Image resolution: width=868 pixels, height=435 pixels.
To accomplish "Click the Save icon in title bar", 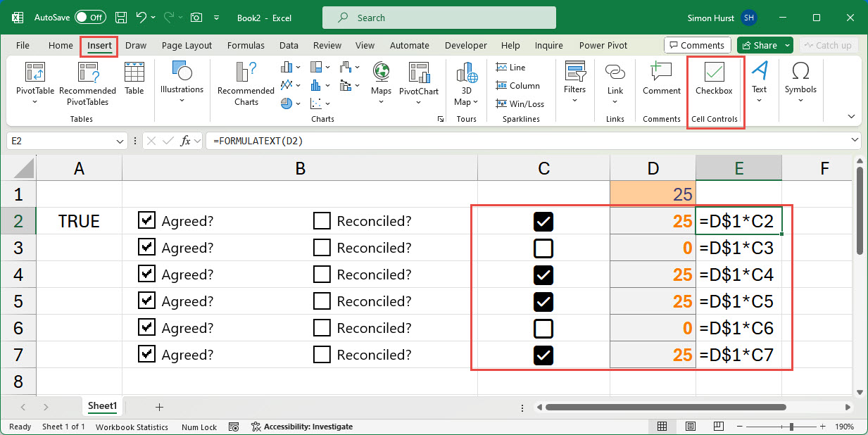I will tap(121, 17).
